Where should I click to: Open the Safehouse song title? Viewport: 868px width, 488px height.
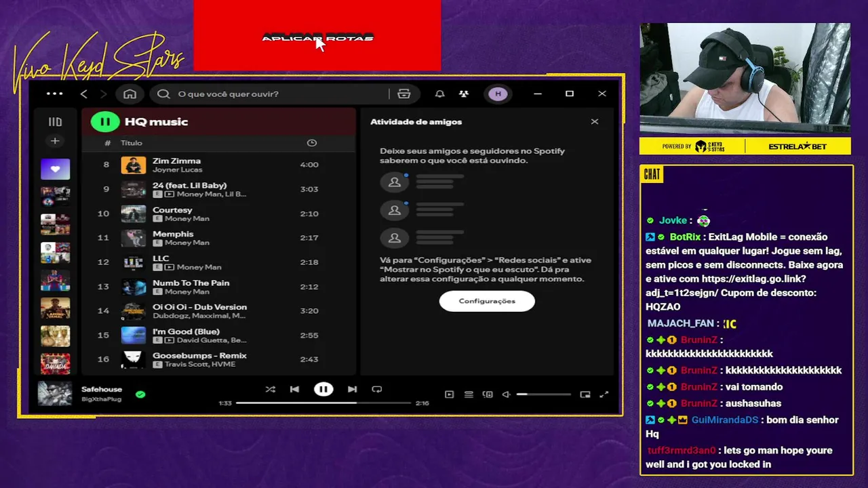102,390
